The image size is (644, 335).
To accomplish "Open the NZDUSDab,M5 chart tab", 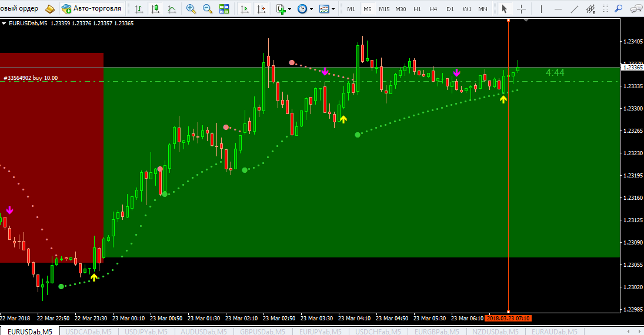I will [495, 331].
